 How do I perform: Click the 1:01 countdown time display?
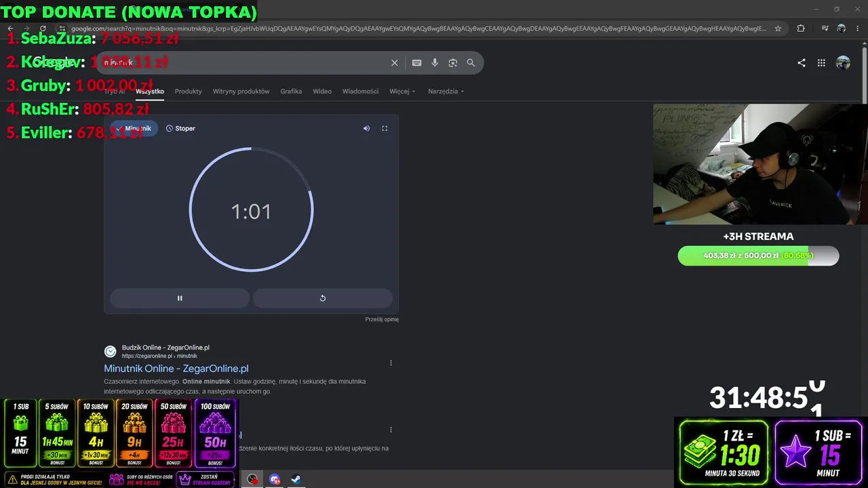click(x=251, y=211)
